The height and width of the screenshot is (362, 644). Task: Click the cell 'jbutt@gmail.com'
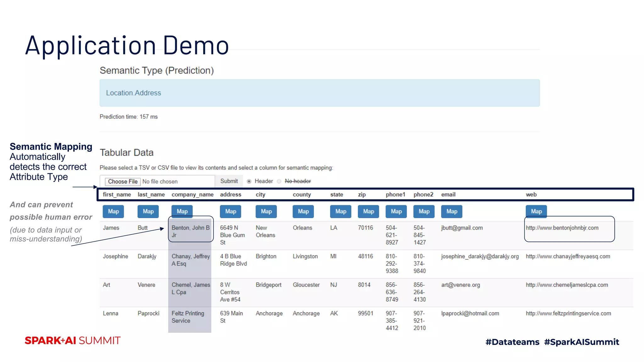(462, 228)
